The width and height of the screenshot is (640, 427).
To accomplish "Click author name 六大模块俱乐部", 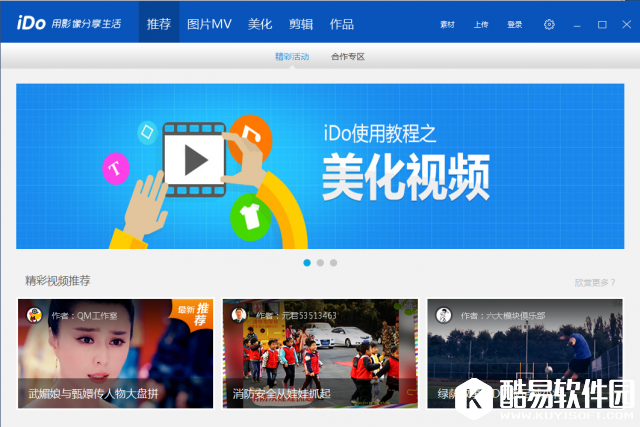I will click(516, 316).
